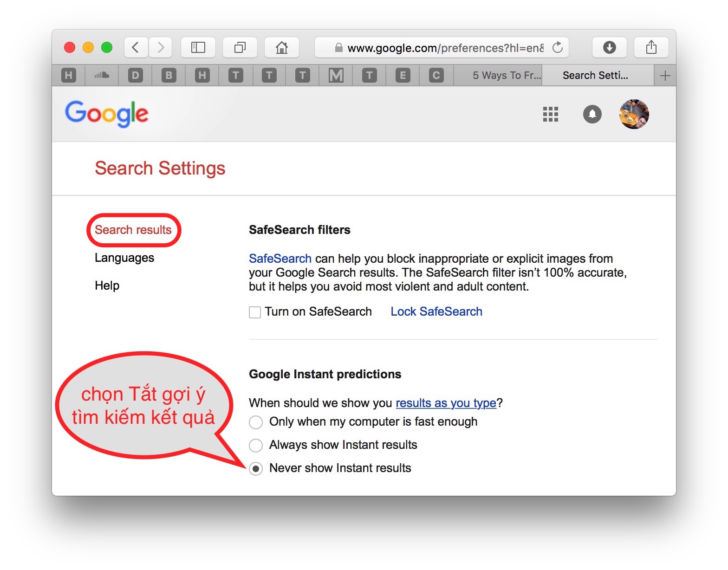The height and width of the screenshot is (570, 728).
Task: Toggle the Safari sidebar panel icon
Action: click(198, 47)
